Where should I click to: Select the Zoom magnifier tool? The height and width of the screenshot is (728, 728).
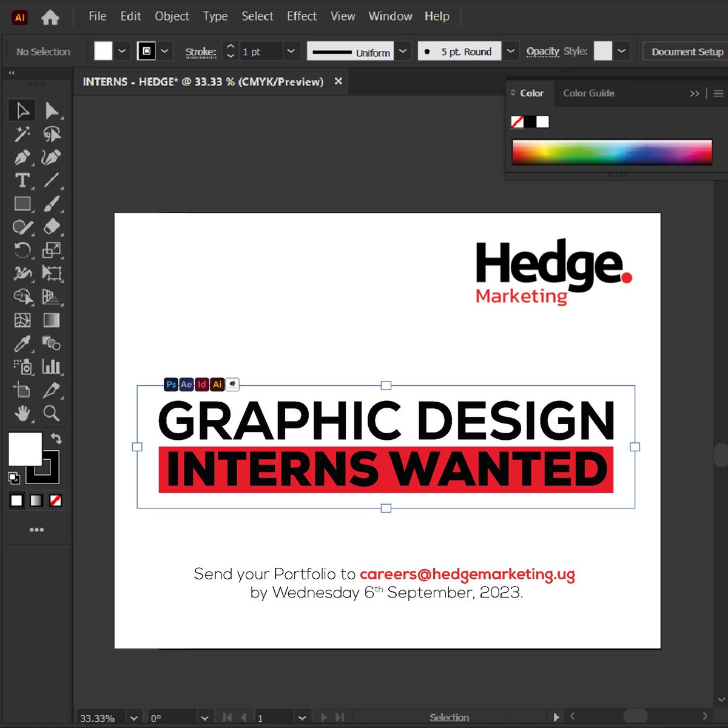[52, 414]
